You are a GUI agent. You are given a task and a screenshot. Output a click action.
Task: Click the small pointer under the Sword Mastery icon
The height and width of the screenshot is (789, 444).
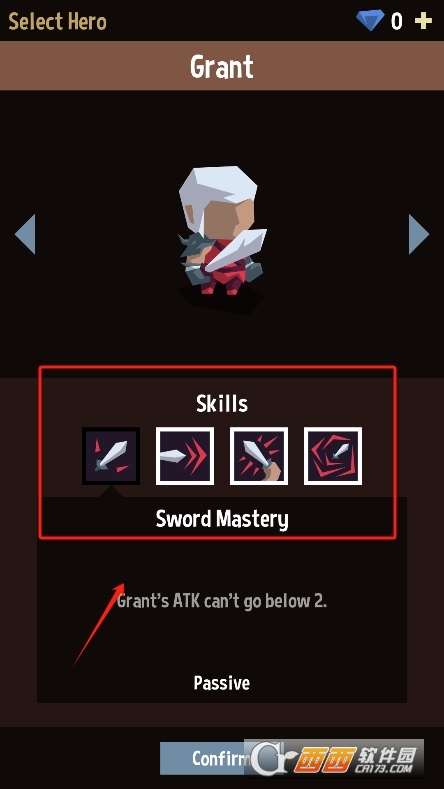pos(111,492)
